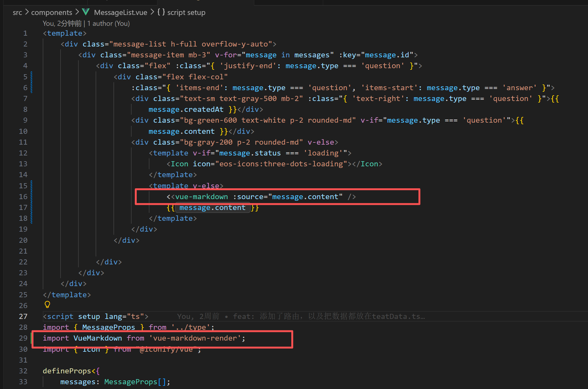Click line number 9 in the gutter
The height and width of the screenshot is (389, 588).
coord(25,120)
